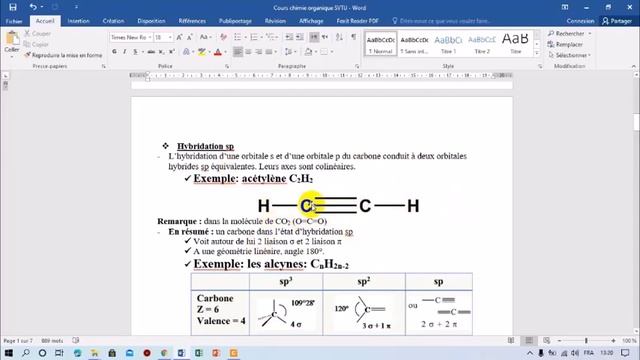Screen dimensions: 640x360
Task: Save the document with the floppy icon
Action: (x=13, y=7)
